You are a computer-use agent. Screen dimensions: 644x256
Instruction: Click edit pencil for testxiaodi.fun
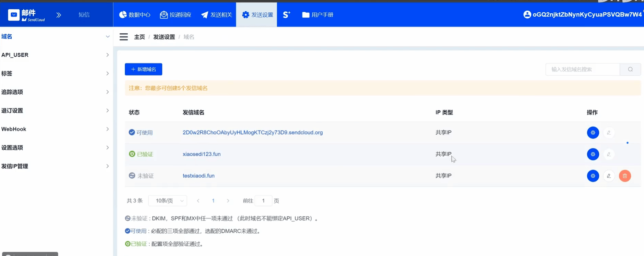click(609, 176)
